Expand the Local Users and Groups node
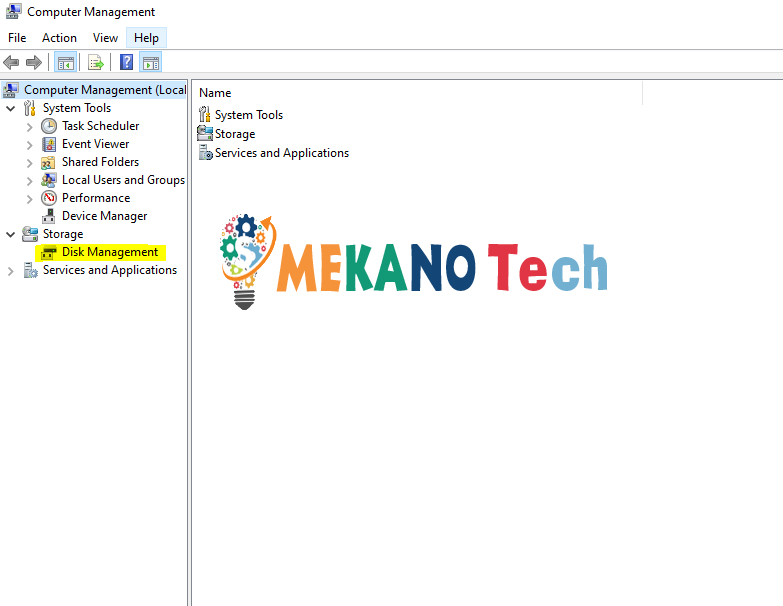The image size is (783, 606). 29,181
